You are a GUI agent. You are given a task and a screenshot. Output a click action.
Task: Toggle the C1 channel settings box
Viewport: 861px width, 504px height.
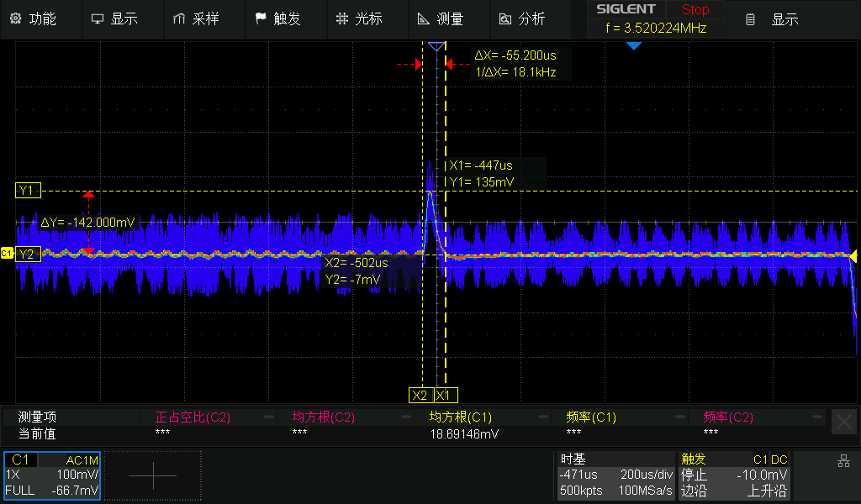(52, 475)
